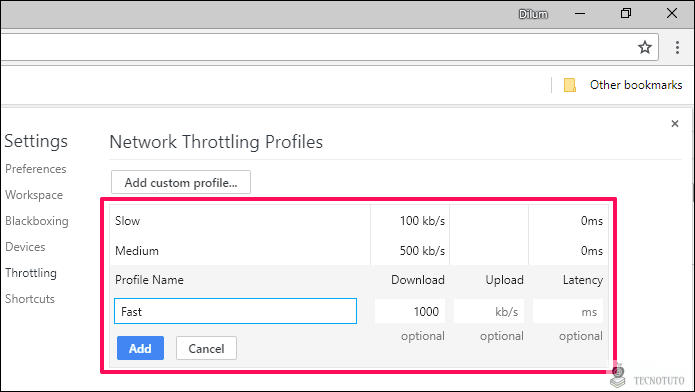
Task: Open the Devices settings tab
Action: coord(25,247)
